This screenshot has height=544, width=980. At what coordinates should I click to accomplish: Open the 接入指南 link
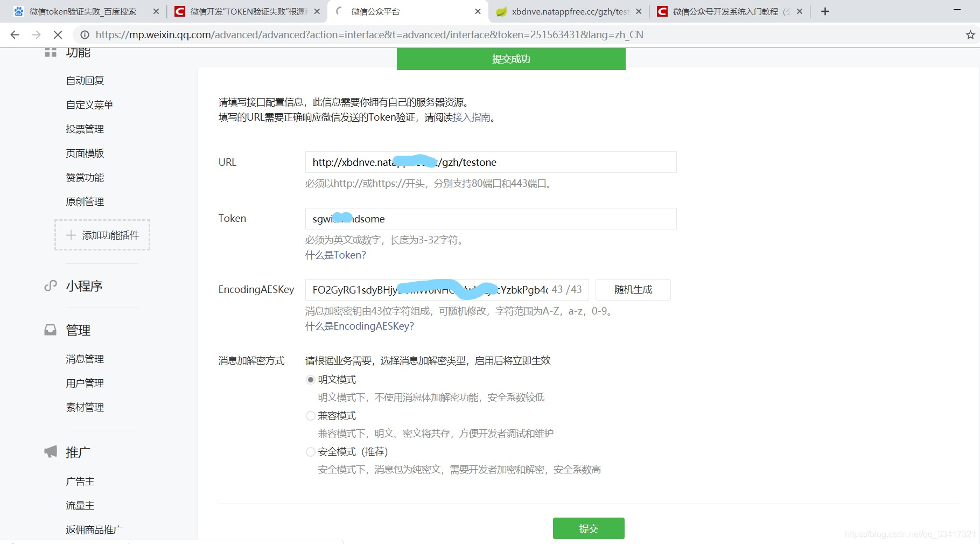coord(472,117)
